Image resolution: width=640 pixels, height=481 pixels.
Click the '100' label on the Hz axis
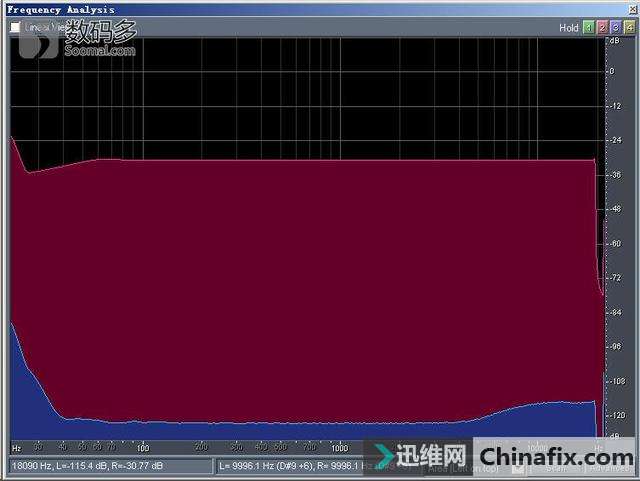click(x=143, y=448)
